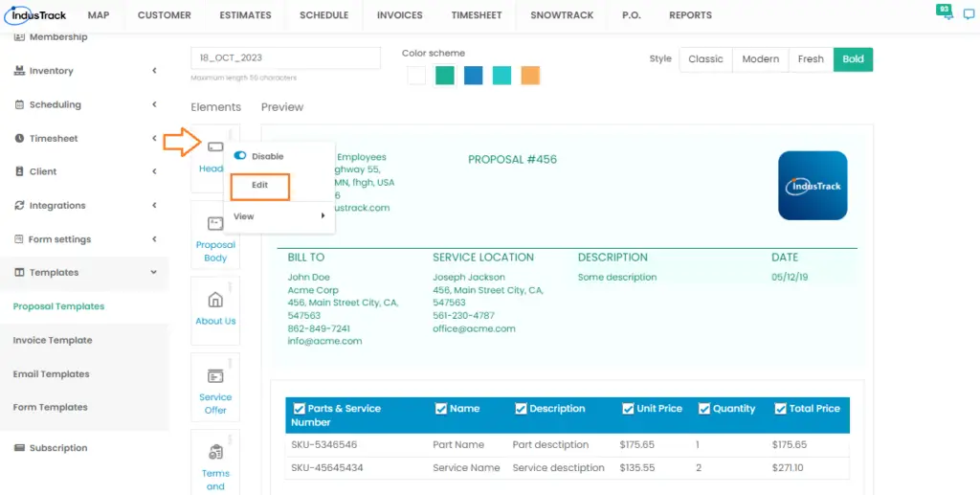Open the P.O. top navigation item

pyautogui.click(x=632, y=15)
